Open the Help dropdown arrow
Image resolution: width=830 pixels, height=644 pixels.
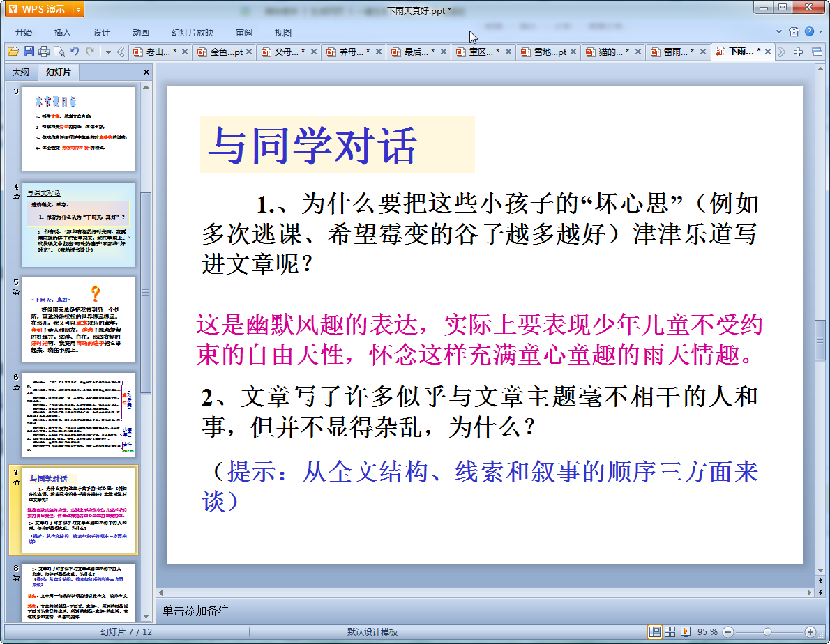pyautogui.click(x=820, y=32)
